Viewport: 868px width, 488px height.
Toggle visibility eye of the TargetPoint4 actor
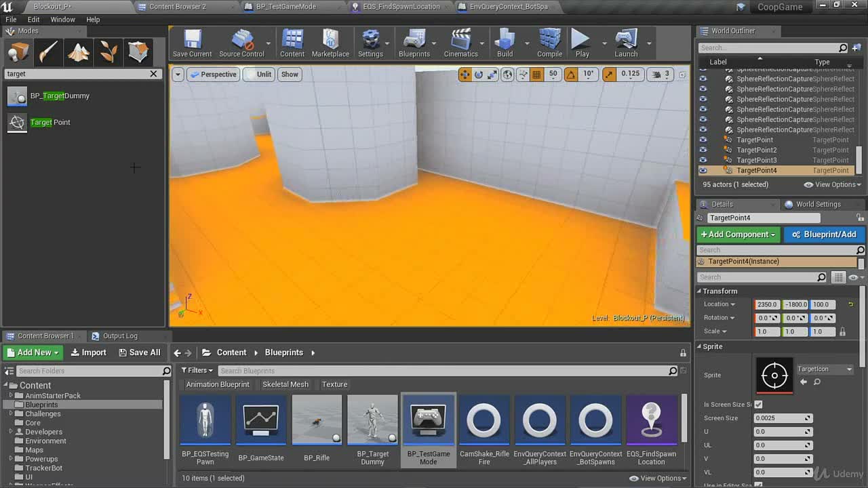click(703, 170)
